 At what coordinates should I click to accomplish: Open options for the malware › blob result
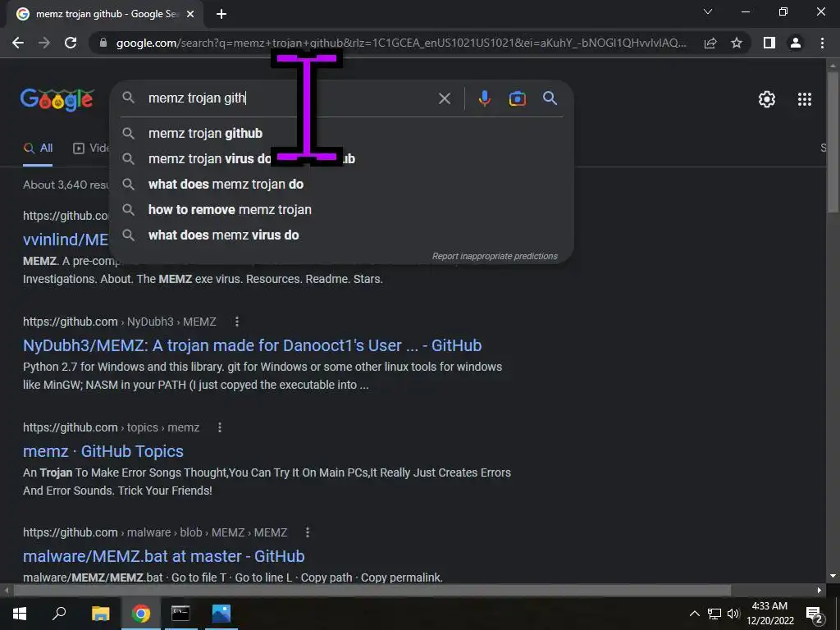[307, 532]
